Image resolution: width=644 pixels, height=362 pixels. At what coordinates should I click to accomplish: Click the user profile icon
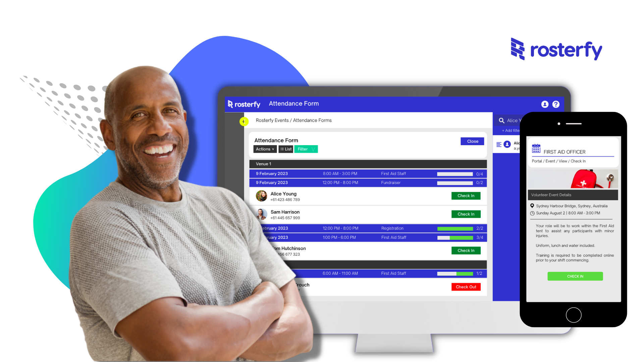pyautogui.click(x=545, y=104)
